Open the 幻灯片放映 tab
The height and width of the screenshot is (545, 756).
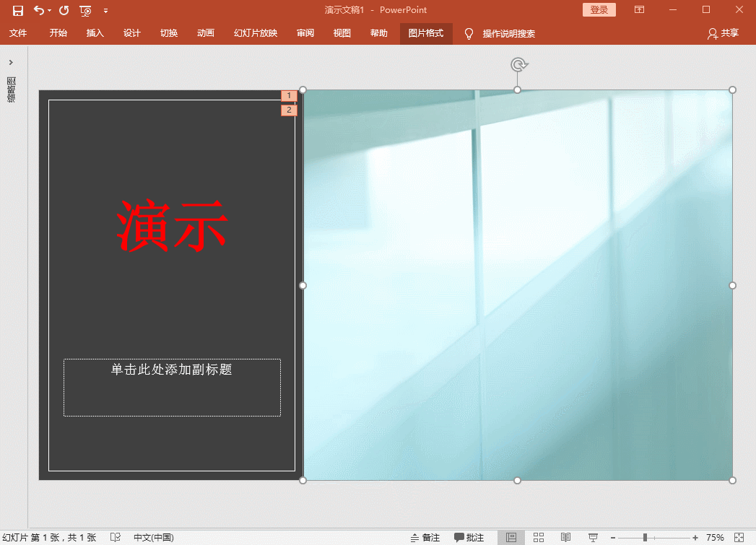pyautogui.click(x=256, y=33)
